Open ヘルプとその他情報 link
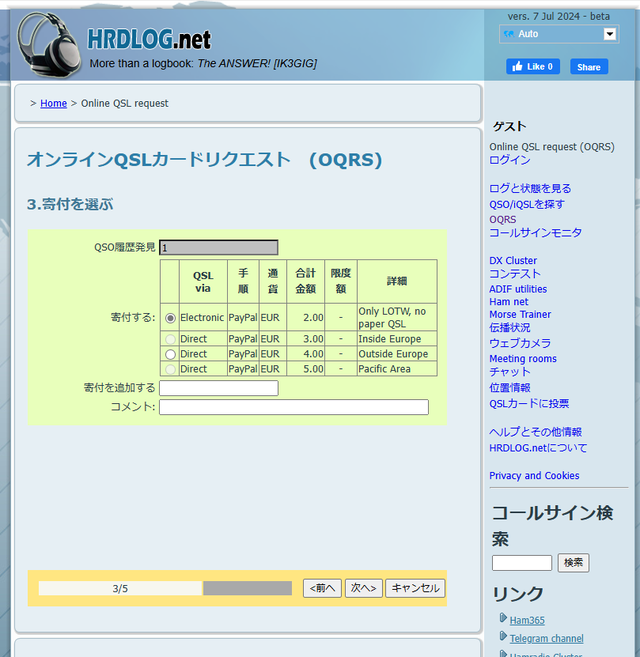 [535, 432]
